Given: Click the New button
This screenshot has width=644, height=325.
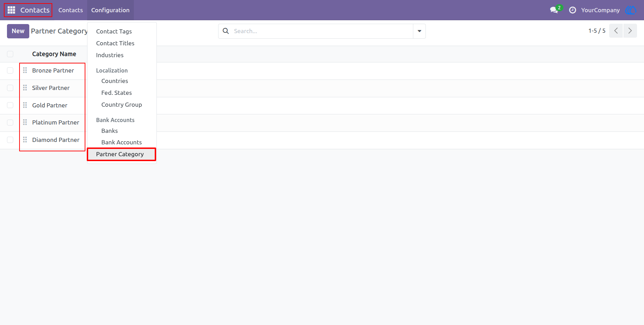Looking at the screenshot, I should (18, 31).
